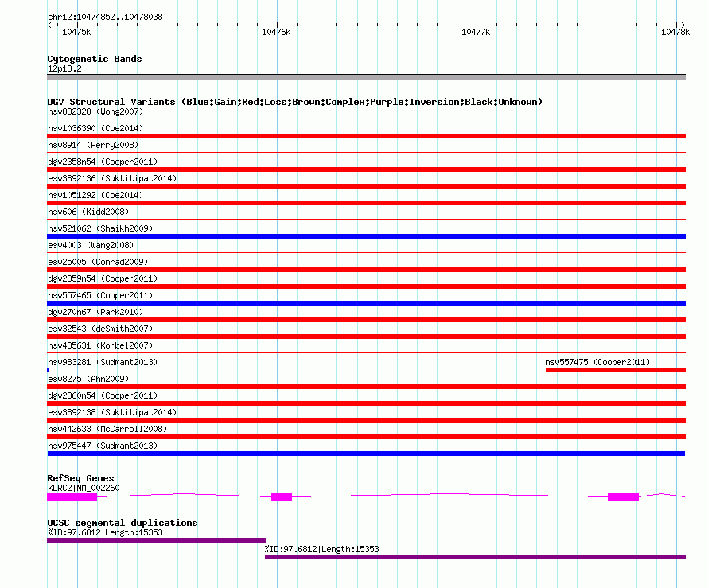Click the esv25005 (Conrad2009) label
The height and width of the screenshot is (588, 708).
[98, 262]
